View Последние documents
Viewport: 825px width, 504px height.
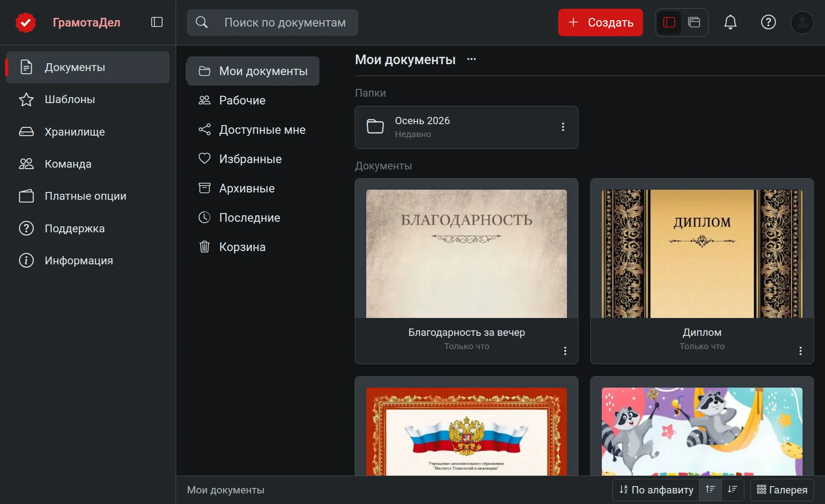tap(253, 218)
